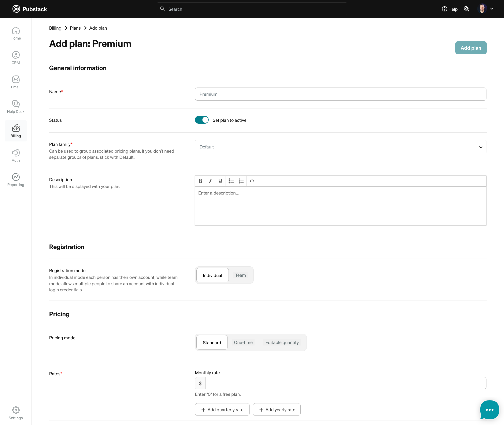Apply italic formatting in description toolbar
The image size is (504, 425).
(x=210, y=181)
